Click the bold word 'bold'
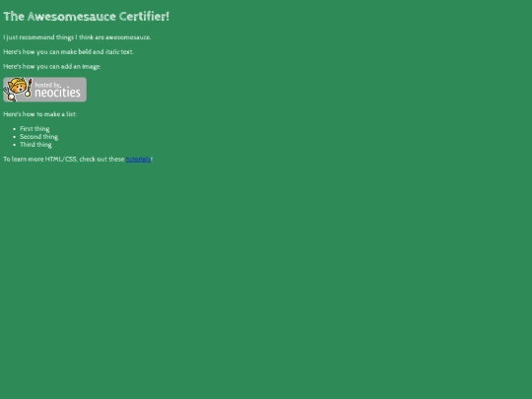The image size is (532, 399). pos(85,52)
